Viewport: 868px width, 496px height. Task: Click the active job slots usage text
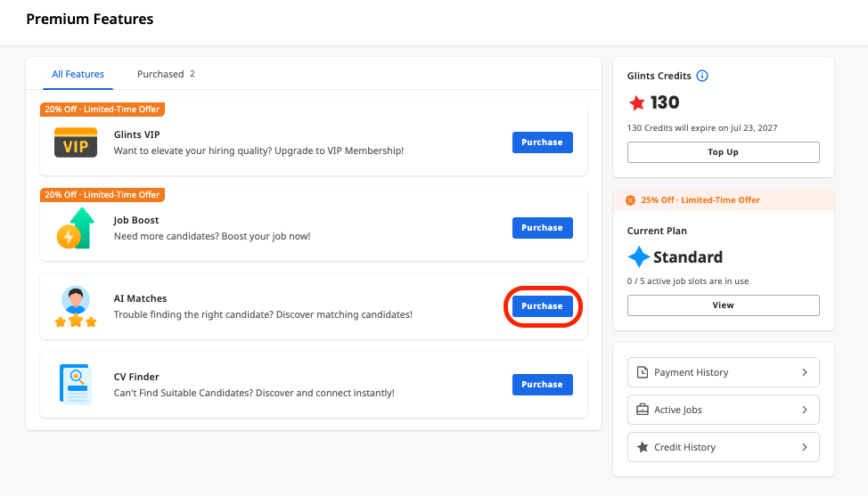(x=687, y=281)
